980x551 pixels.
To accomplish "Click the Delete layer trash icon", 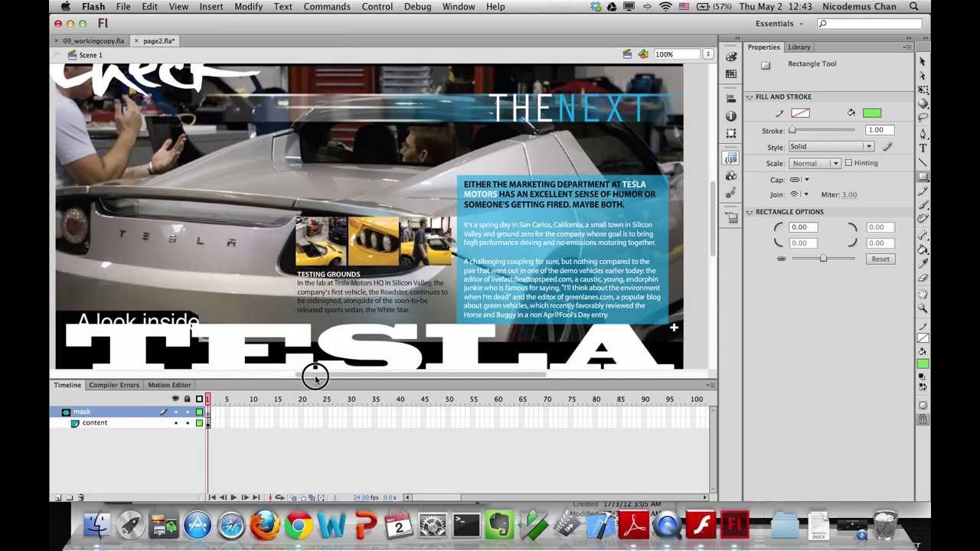I will (80, 497).
